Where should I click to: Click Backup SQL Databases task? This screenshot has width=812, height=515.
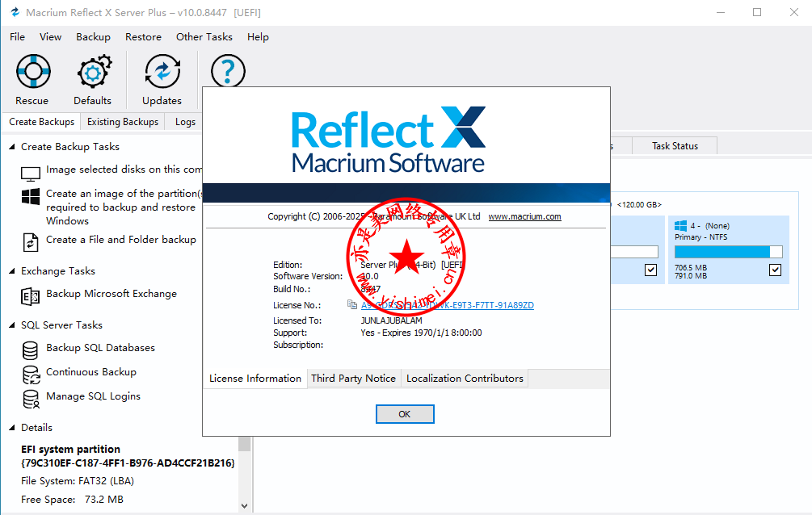click(100, 348)
